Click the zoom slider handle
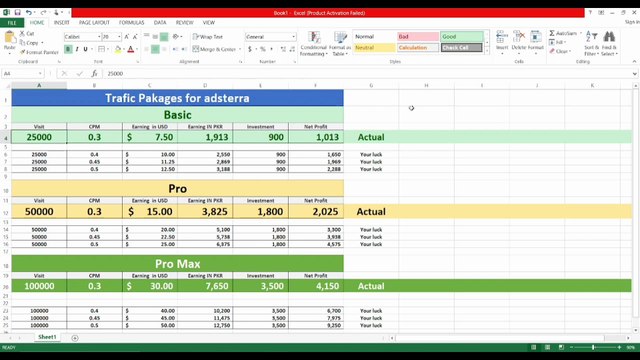640x360 pixels. point(593,347)
